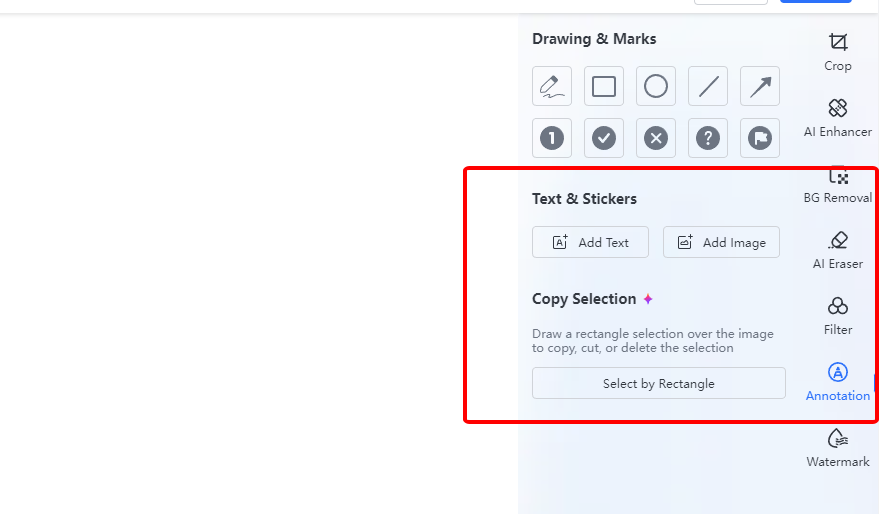Choose the circle shape tool
This screenshot has height=514, width=879.
coord(656,86)
